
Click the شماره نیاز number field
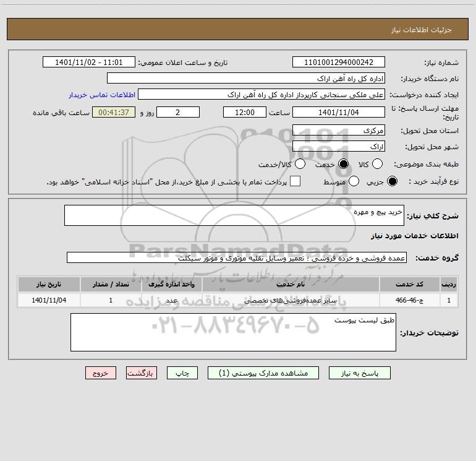point(339,62)
